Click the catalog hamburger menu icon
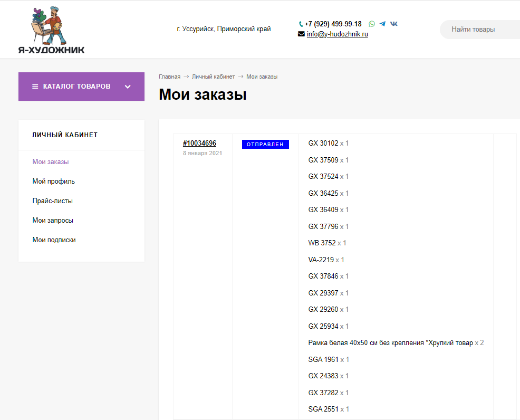The height and width of the screenshot is (420, 520). coord(35,86)
